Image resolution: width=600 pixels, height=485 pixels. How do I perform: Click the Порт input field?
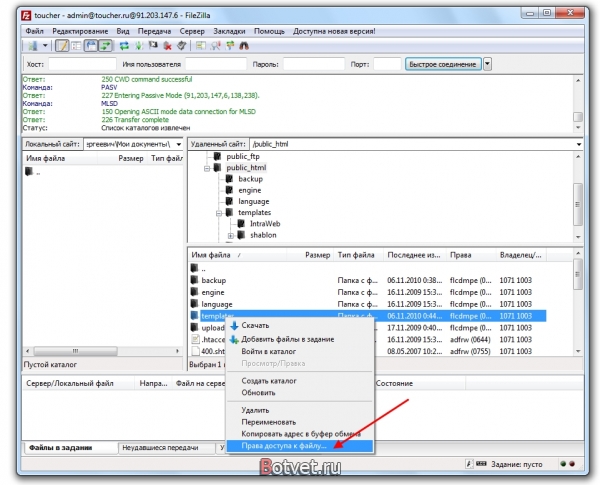coord(387,64)
